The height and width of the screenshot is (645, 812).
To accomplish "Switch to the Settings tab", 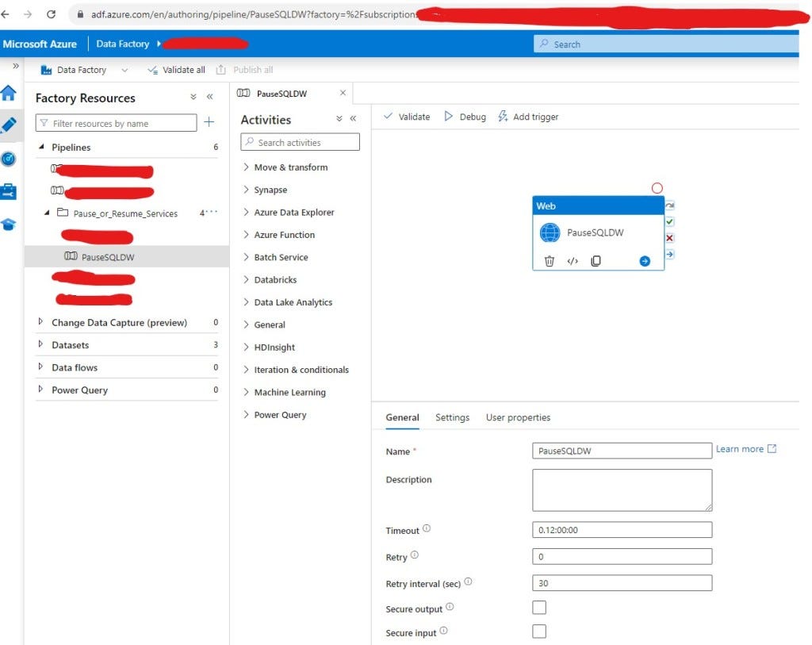I will pyautogui.click(x=452, y=417).
